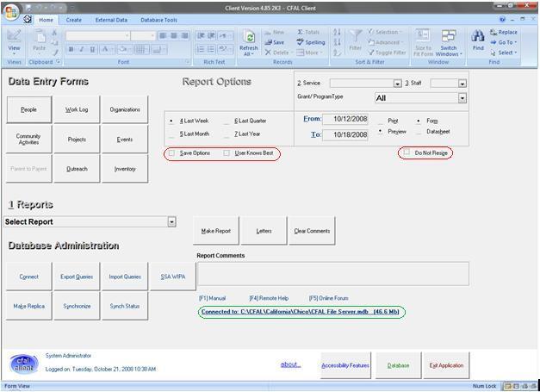Viewport: 540px width, 392px height.
Task: Toggle Bold formatting icon
Action: tap(71, 50)
